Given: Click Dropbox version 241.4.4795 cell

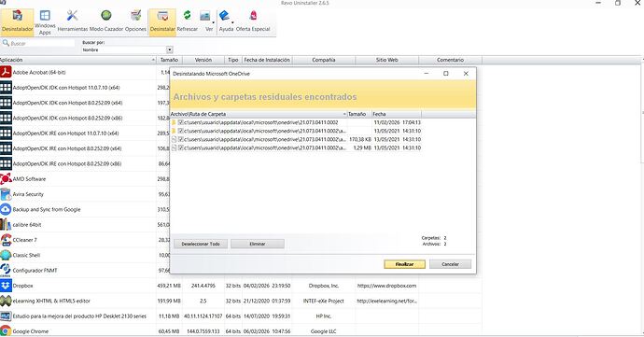Looking at the screenshot, I should tap(203, 286).
